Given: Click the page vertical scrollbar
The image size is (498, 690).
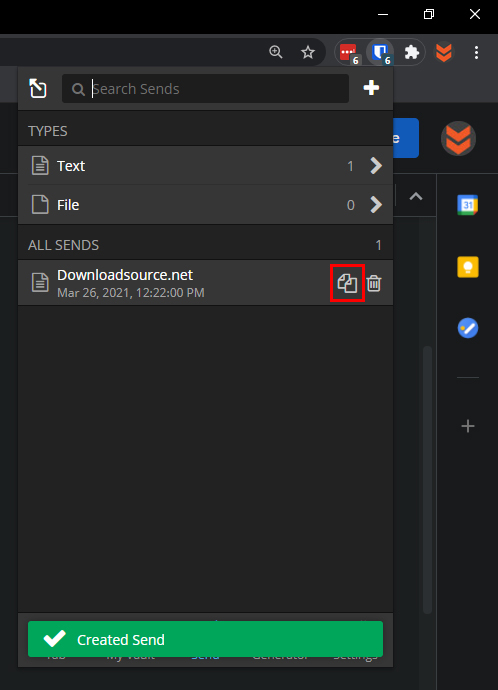Looking at the screenshot, I should click(x=427, y=480).
